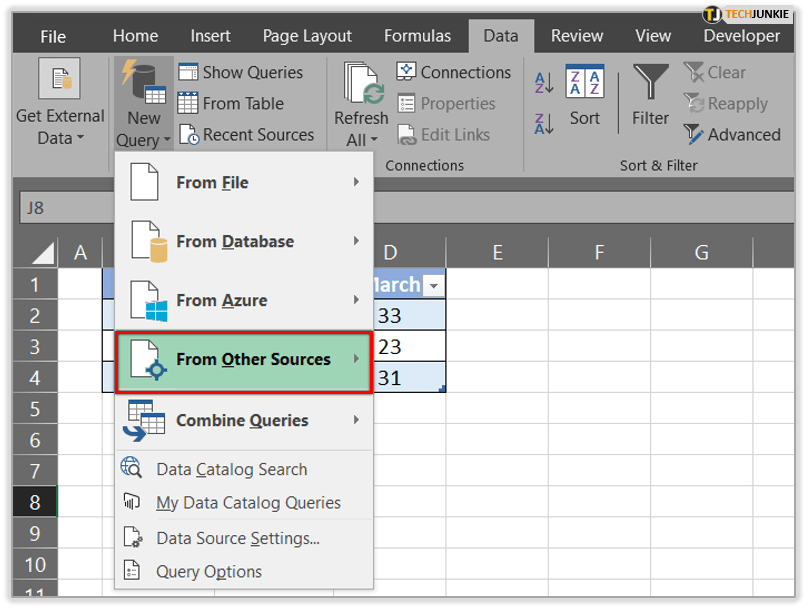Select From Other Sources menu item

coord(244,360)
